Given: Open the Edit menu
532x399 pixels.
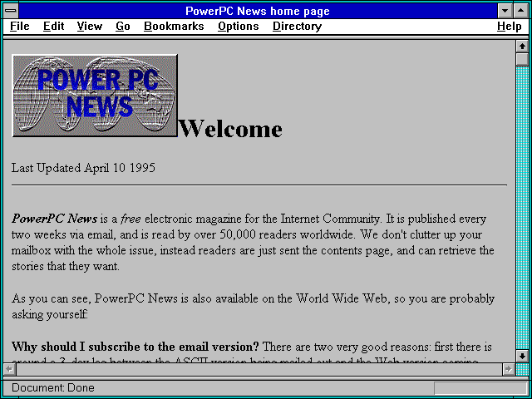Looking at the screenshot, I should 53,27.
